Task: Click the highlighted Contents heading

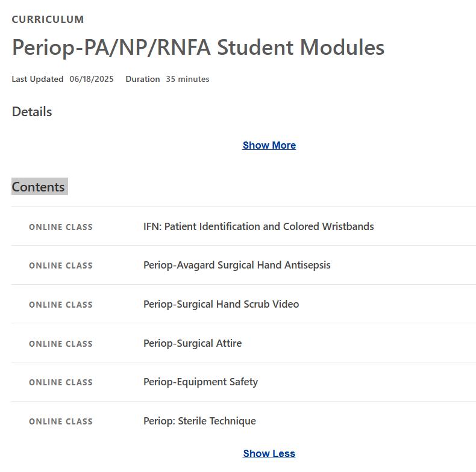Action: click(x=39, y=187)
